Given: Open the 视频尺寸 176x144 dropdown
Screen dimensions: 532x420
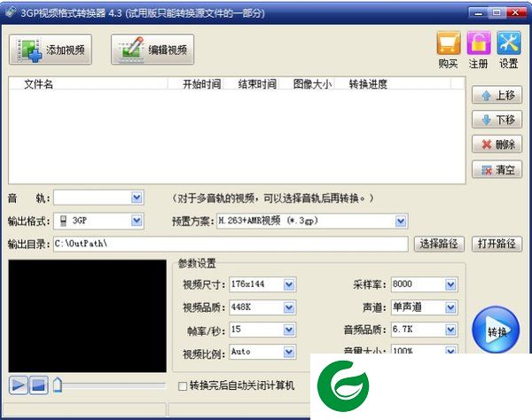Looking at the screenshot, I should click(289, 284).
